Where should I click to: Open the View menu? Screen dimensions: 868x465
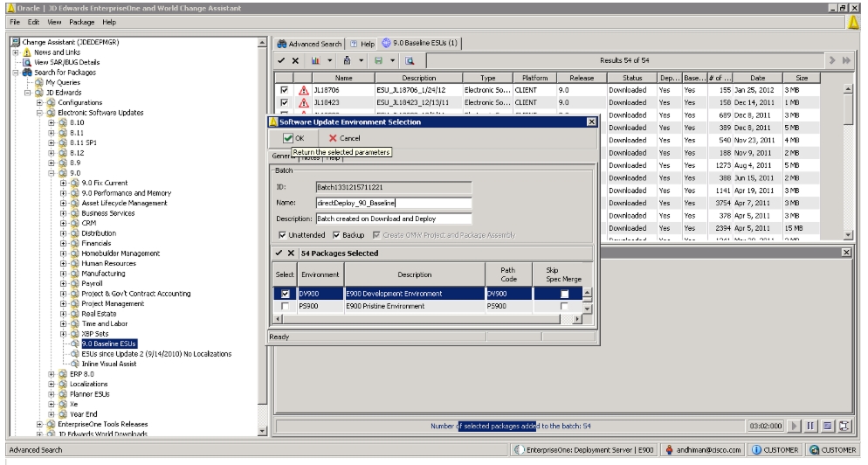[54, 22]
